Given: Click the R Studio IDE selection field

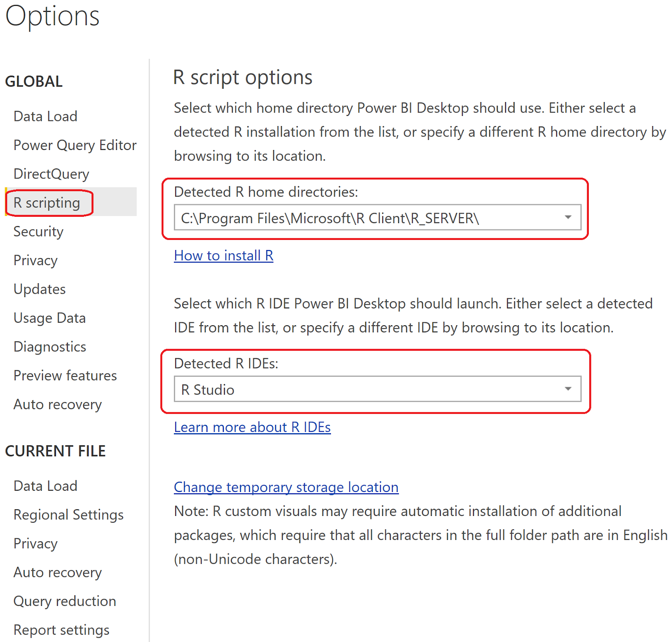Looking at the screenshot, I should click(378, 389).
